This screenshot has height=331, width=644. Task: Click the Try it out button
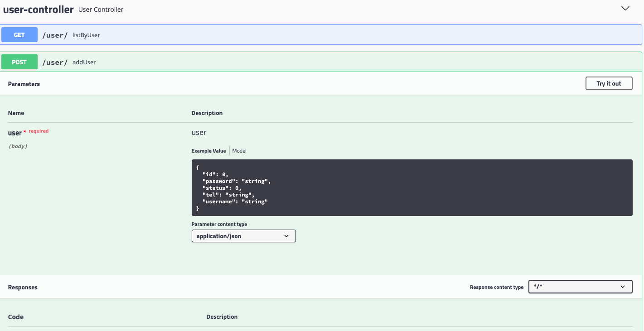pyautogui.click(x=609, y=83)
